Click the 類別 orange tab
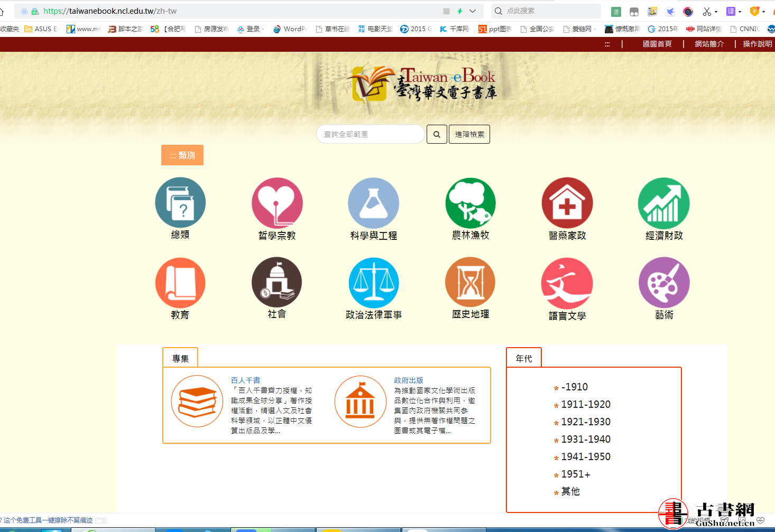 [182, 155]
